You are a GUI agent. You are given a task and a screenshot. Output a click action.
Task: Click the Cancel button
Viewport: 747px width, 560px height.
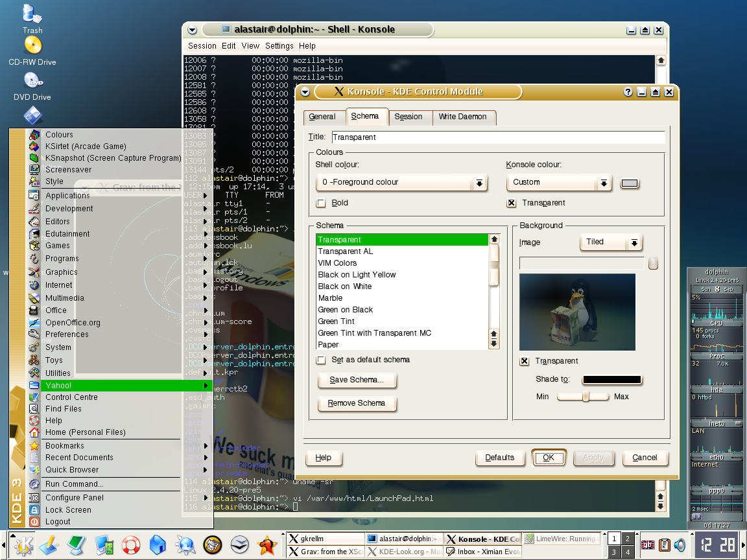click(645, 458)
